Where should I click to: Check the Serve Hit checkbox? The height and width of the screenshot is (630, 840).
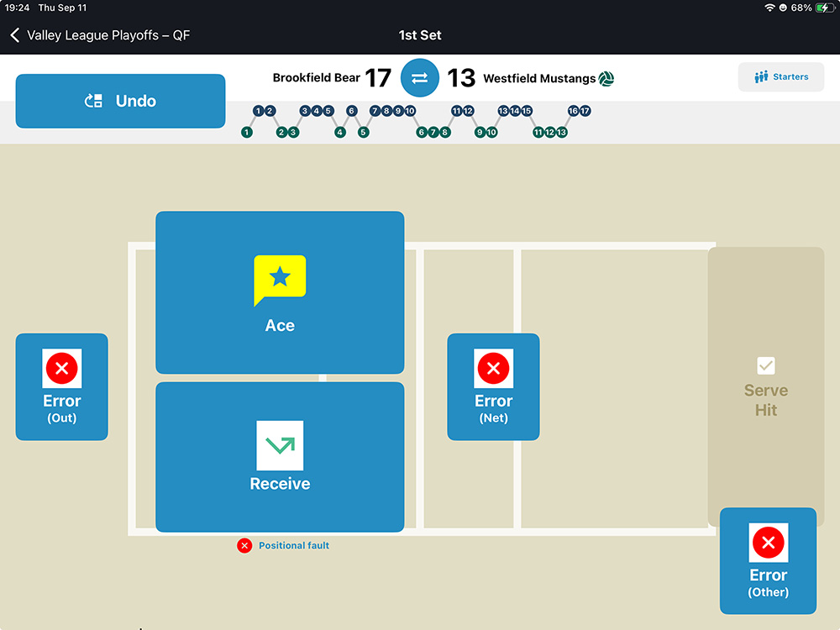tap(765, 365)
